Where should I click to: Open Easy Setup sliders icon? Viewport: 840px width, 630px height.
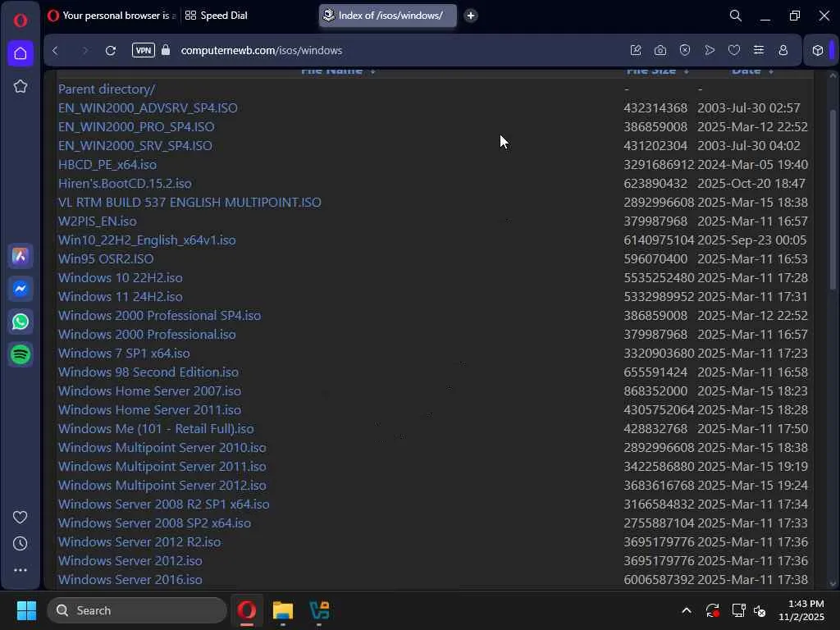(x=759, y=50)
